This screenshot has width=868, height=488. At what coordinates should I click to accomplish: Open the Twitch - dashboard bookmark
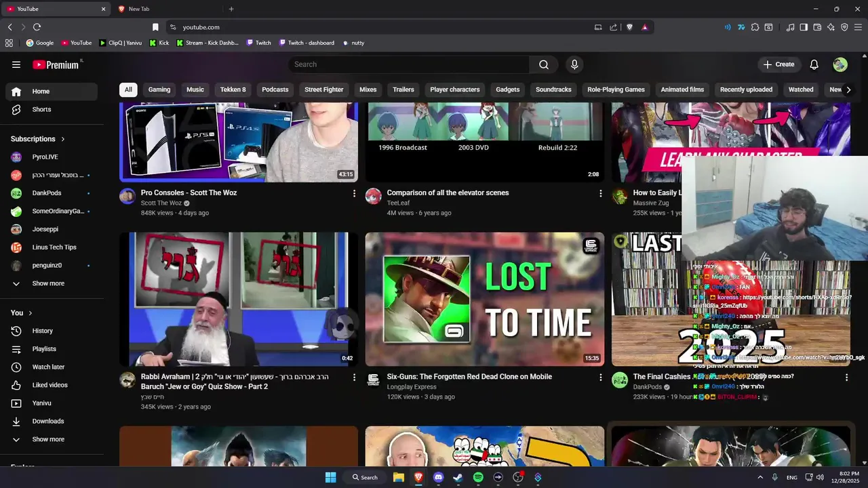(x=306, y=43)
